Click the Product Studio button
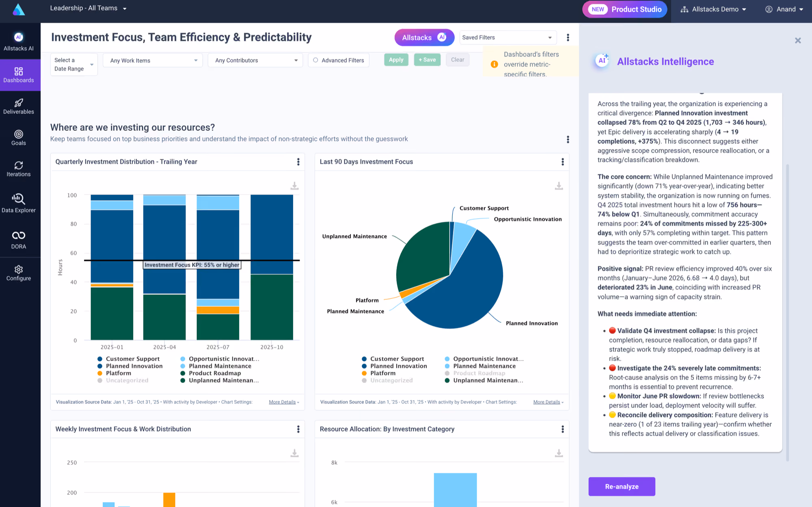Viewport: 812px width, 507px height. [x=624, y=9]
